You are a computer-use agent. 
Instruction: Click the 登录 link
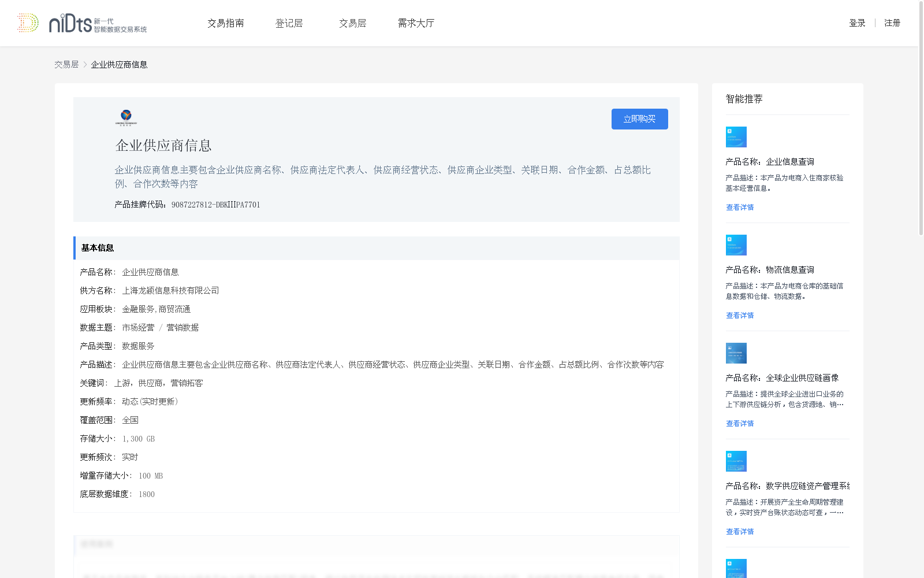click(857, 23)
